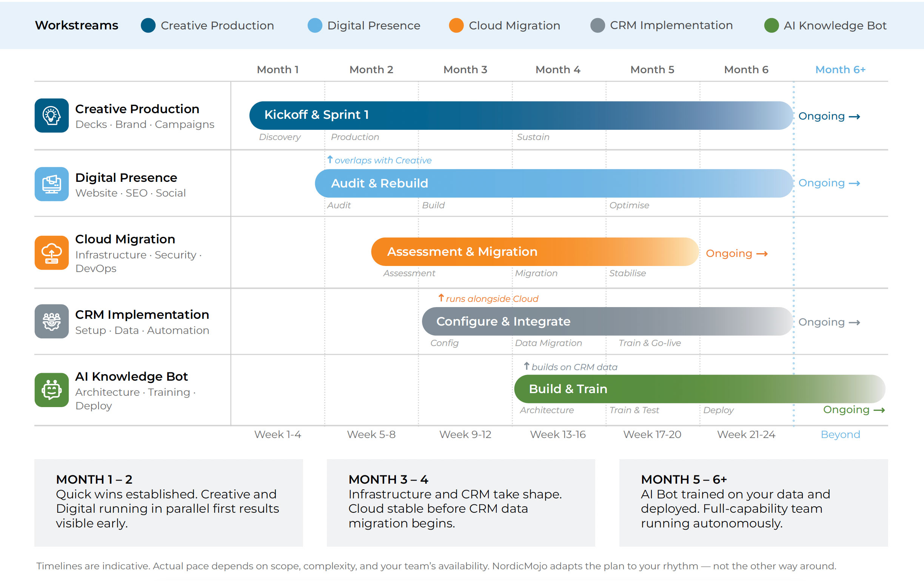The height and width of the screenshot is (581, 924).
Task: Select the Build & Train green bar
Action: click(698, 389)
